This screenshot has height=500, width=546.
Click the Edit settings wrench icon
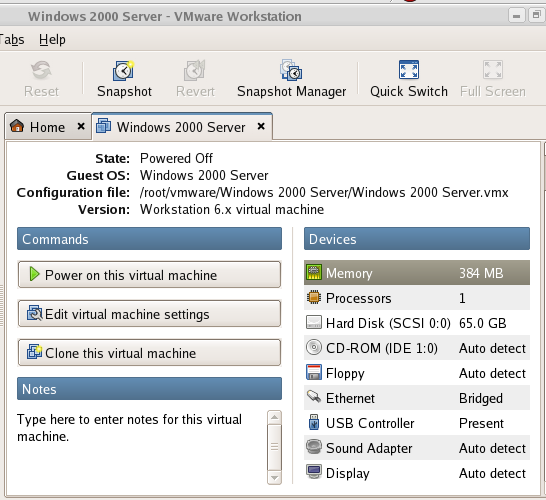34,313
